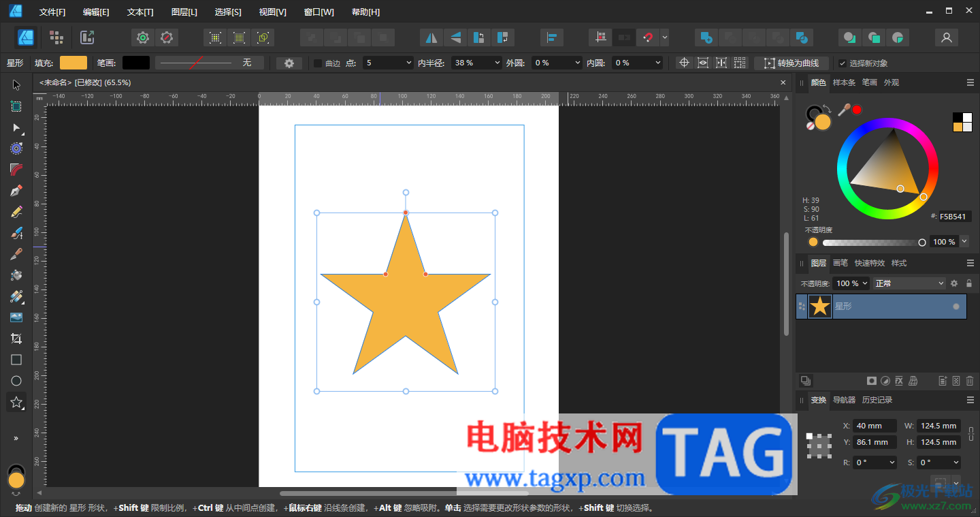
Task: Adjust the 不透明度 opacity slider
Action: 874,242
